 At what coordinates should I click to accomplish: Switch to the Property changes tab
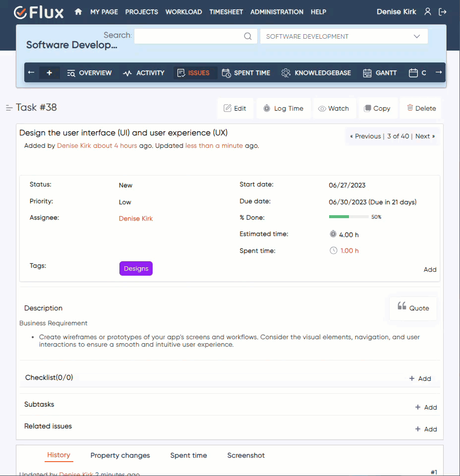[120, 455]
